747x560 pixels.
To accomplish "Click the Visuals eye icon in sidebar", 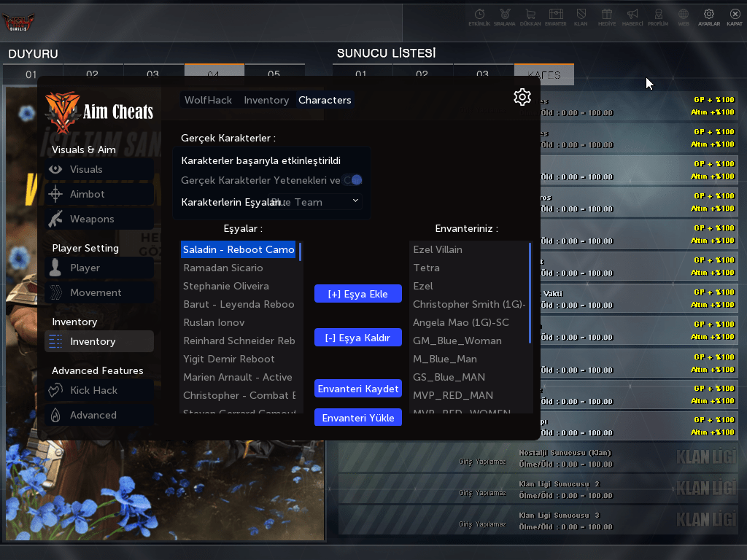I will (x=55, y=169).
